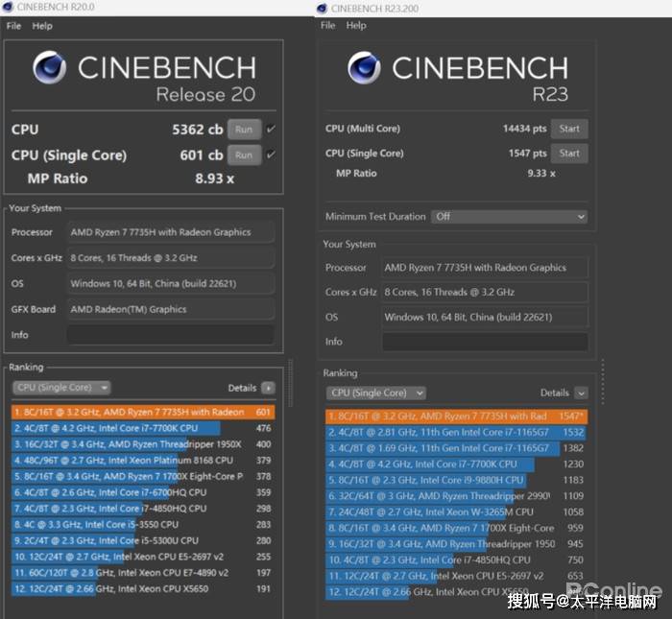Start the R23 CPU (Multi Core) test
The width and height of the screenshot is (672, 619).
(x=569, y=129)
